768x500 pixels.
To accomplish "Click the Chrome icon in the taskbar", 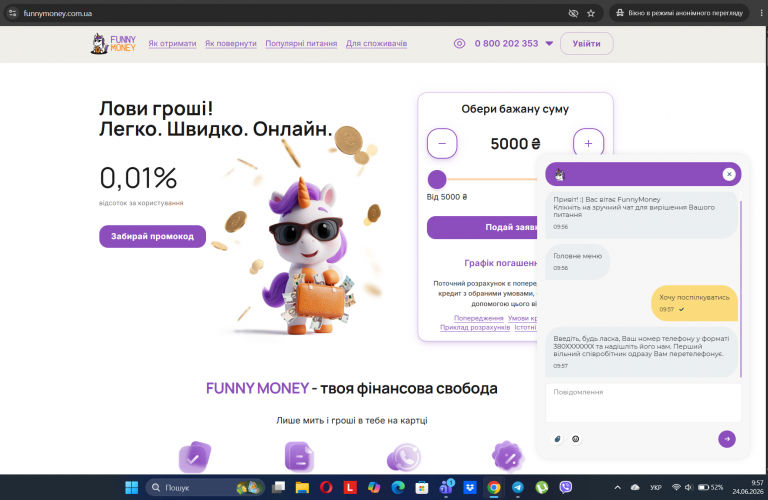I will click(494, 487).
